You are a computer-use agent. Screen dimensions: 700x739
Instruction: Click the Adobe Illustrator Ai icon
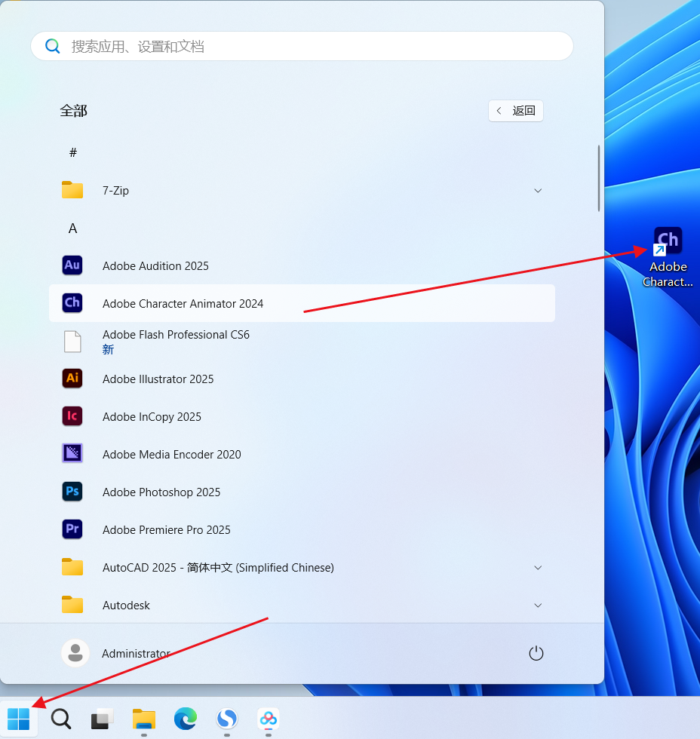[x=72, y=379]
